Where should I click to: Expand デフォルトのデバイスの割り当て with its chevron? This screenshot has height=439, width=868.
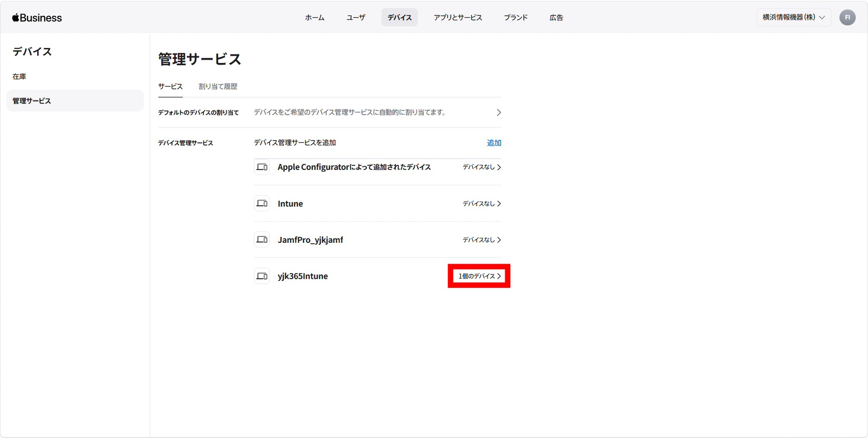499,113
